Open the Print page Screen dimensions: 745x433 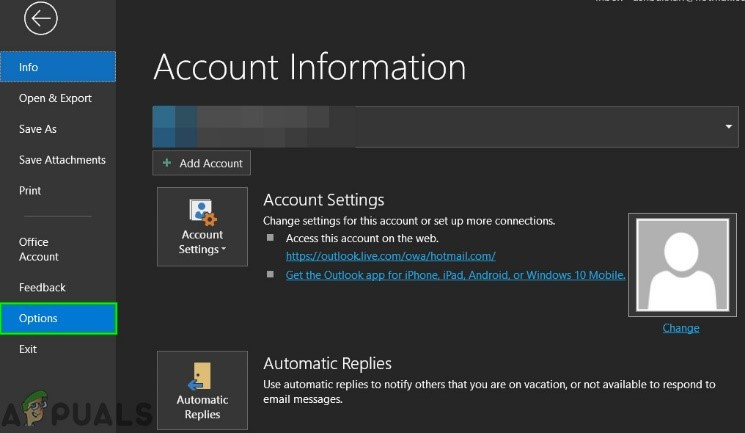click(x=30, y=191)
